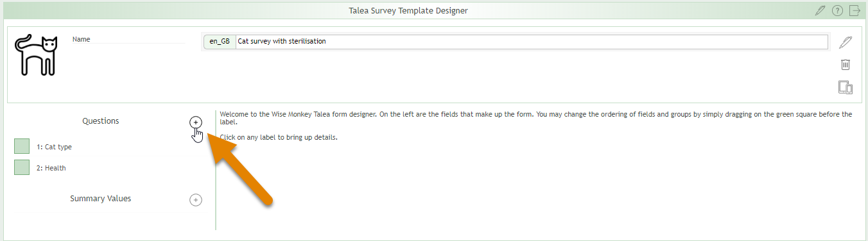Add a new summary value
Image resolution: width=868 pixels, height=241 pixels.
pos(196,200)
